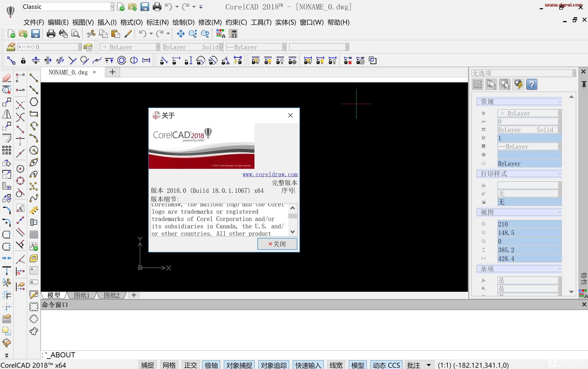Collapse the 常规 properties section

[x=559, y=102]
